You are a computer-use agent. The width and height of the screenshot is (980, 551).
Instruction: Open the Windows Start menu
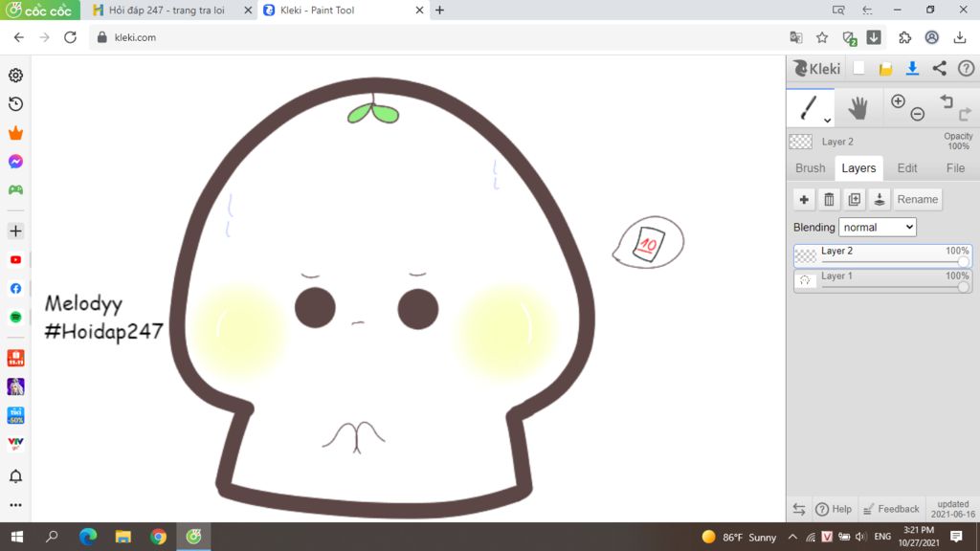(17, 537)
